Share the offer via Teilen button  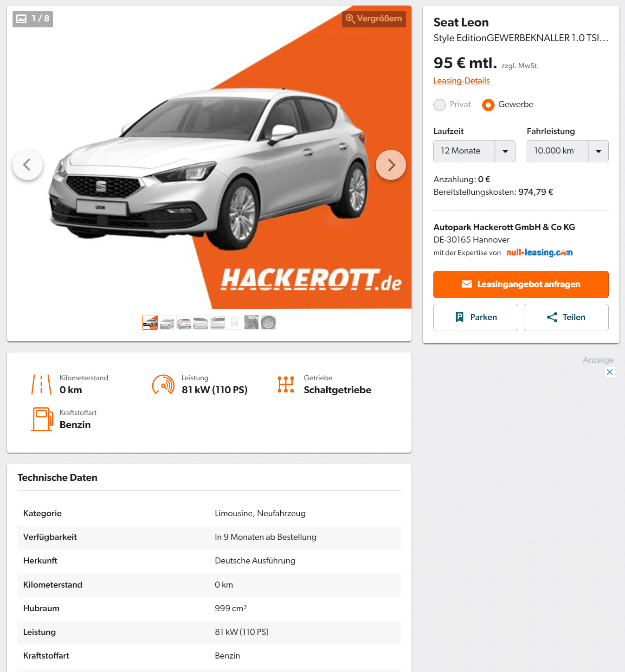[x=566, y=317]
